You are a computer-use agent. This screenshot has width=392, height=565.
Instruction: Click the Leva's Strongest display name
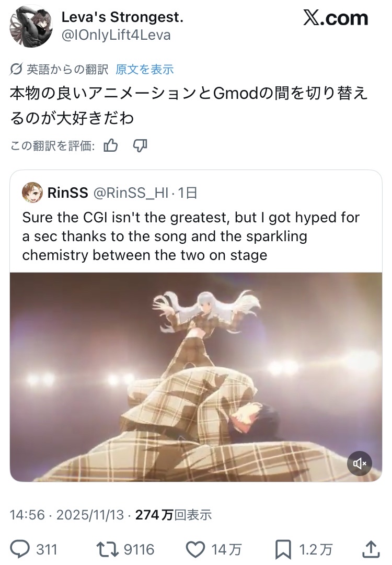point(122,17)
